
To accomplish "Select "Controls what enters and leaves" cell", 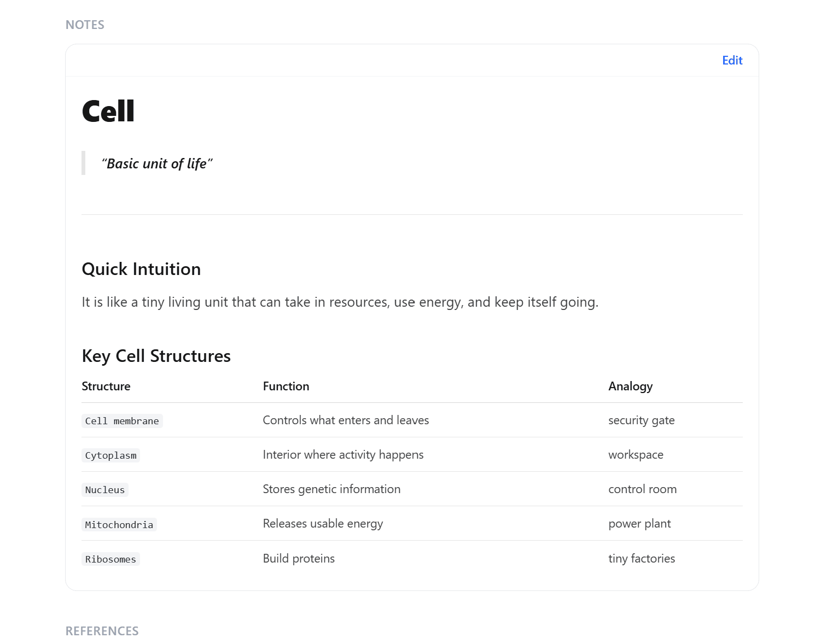I will point(346,420).
